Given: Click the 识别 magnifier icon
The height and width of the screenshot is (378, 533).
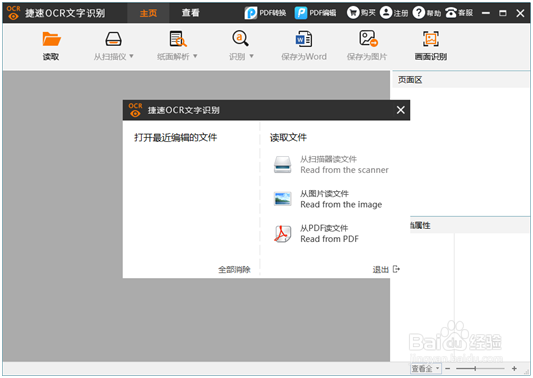Looking at the screenshot, I should [240, 38].
